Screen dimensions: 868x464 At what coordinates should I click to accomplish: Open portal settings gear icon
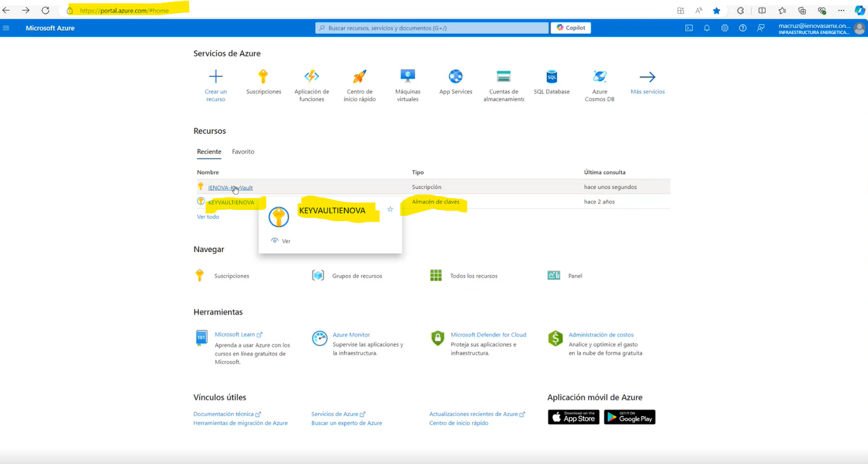click(724, 28)
